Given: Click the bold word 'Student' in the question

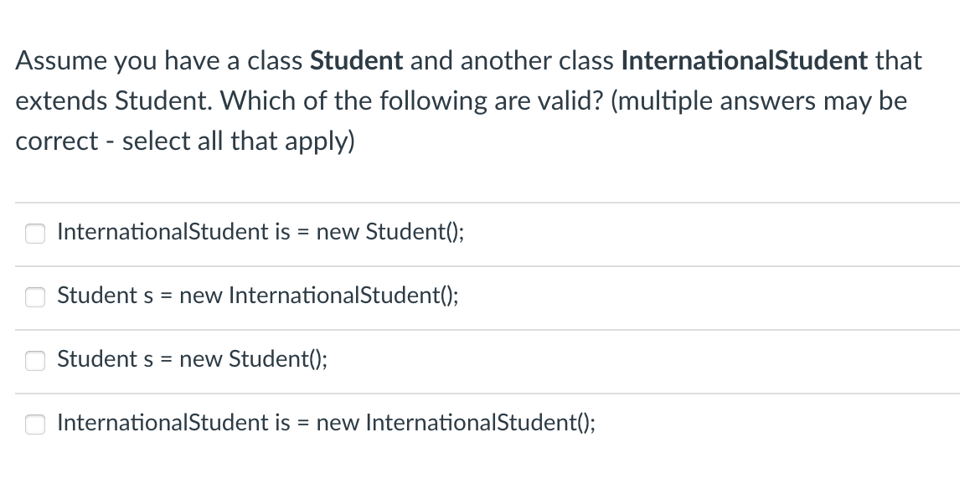Looking at the screenshot, I should click(357, 60).
